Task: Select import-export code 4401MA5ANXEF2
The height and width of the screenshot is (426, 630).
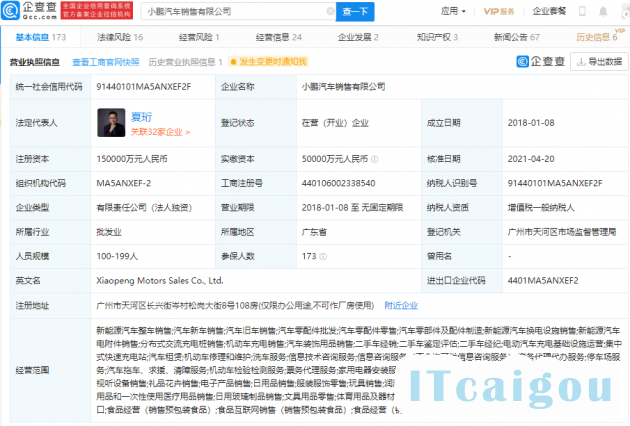Action: point(543,281)
